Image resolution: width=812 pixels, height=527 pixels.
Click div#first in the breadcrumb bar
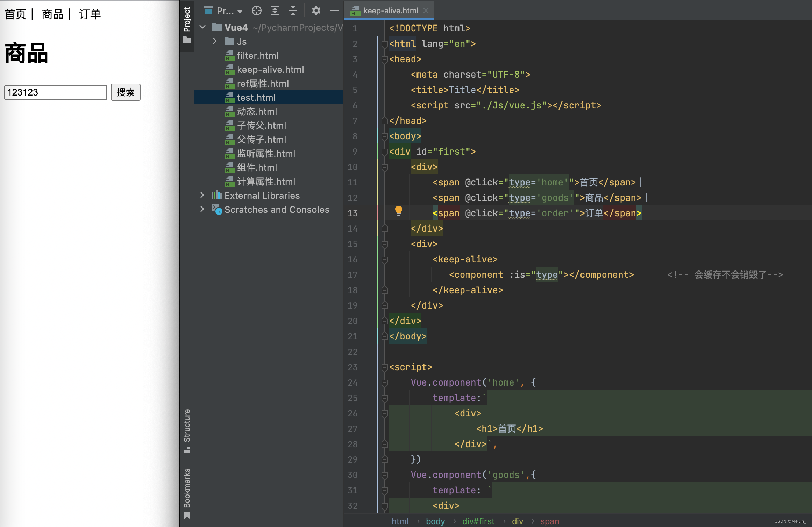[478, 521]
